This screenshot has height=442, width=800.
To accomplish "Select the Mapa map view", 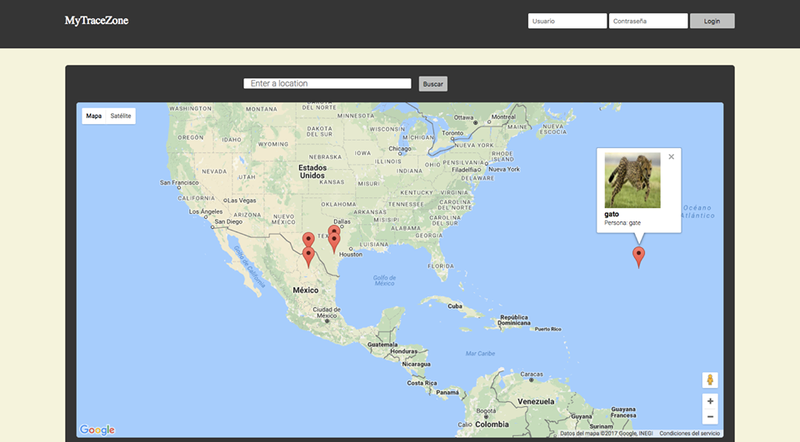I will 94,116.
